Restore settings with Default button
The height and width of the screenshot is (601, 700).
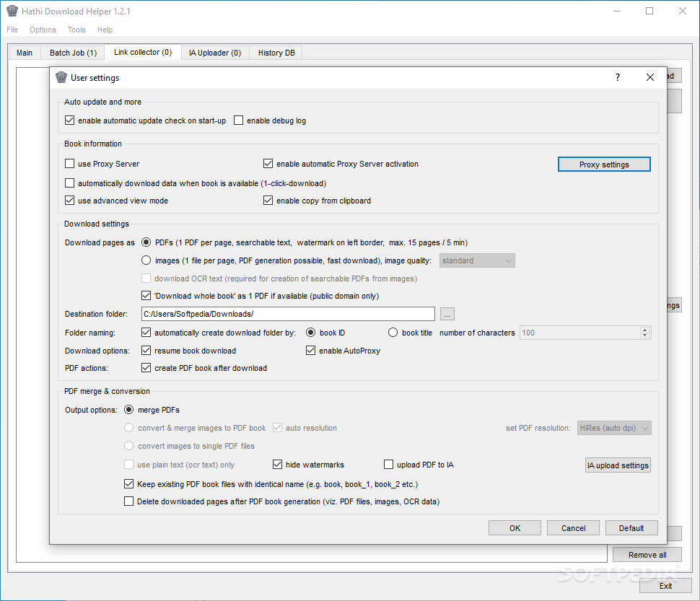click(x=631, y=528)
